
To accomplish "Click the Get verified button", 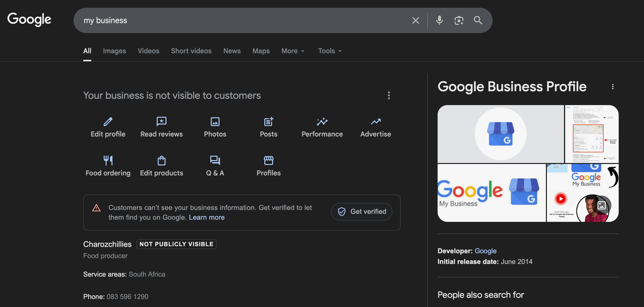I will point(361,212).
